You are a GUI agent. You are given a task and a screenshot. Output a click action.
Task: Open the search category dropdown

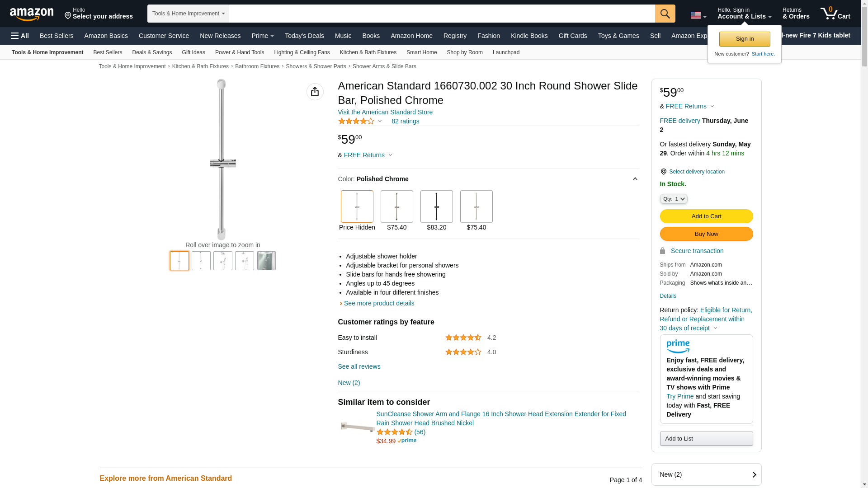point(188,14)
